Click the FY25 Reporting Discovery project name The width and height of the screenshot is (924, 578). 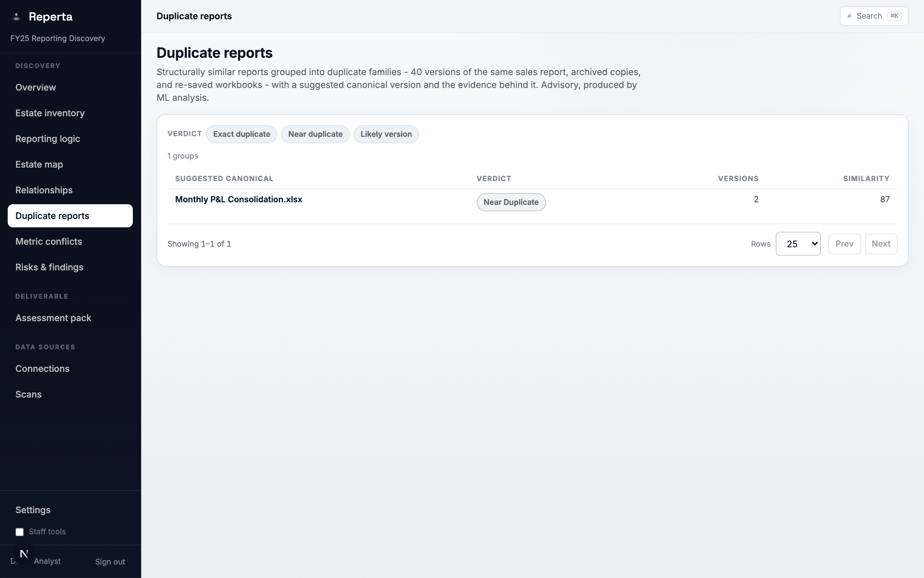pos(58,38)
